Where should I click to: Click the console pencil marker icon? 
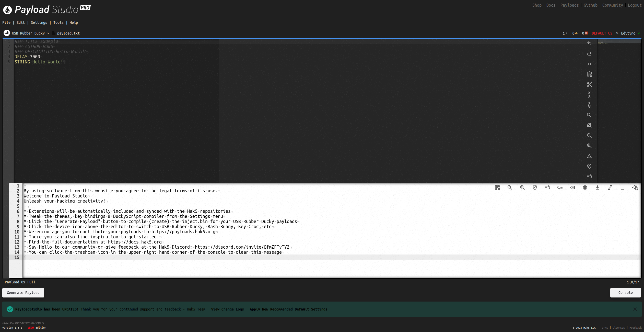point(535,187)
